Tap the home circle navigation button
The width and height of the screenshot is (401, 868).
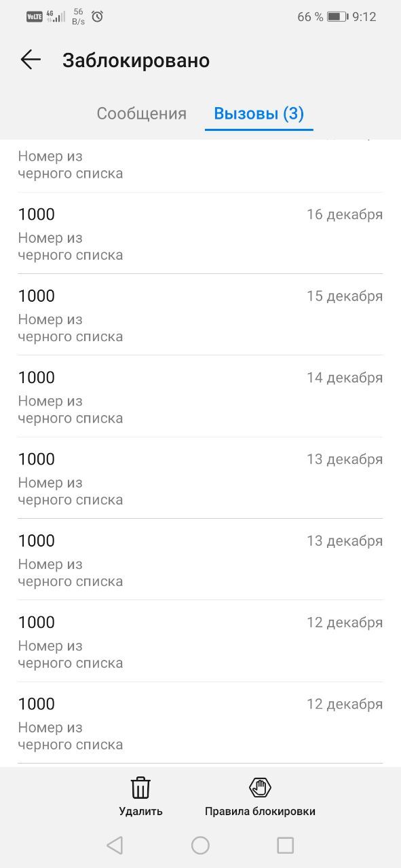[200, 846]
